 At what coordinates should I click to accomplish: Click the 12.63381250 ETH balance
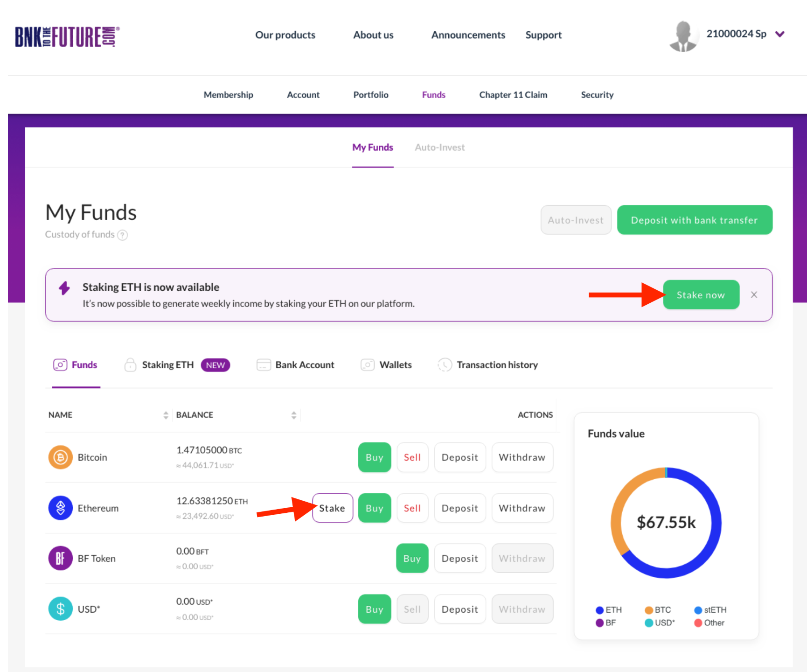click(x=212, y=501)
